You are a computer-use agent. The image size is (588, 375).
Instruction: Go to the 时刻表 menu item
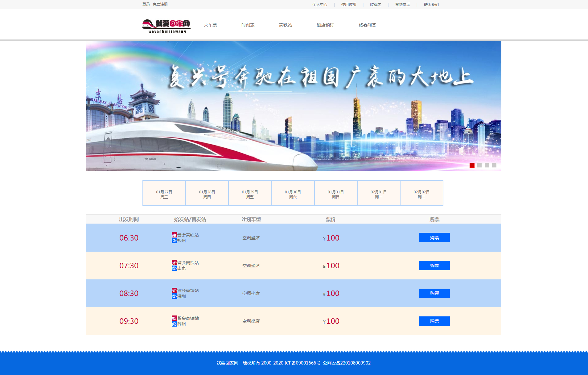tap(248, 25)
